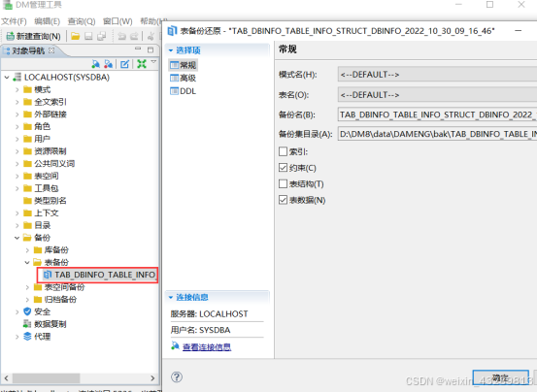The width and height of the screenshot is (537, 392).
Task: Click the save toolbar icon
Action: click(88, 36)
